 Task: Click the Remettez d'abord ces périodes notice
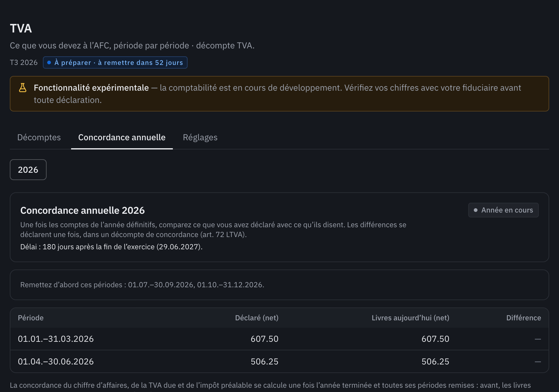point(279,285)
